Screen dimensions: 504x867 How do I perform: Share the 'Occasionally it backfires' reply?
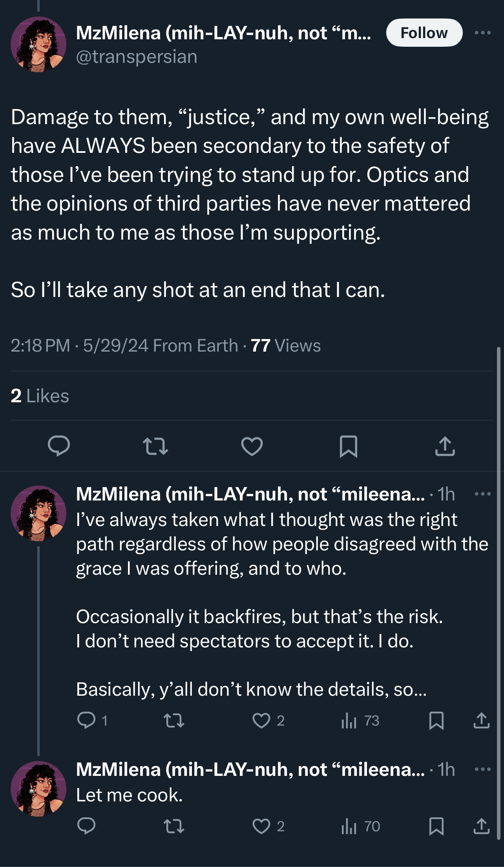(x=481, y=720)
